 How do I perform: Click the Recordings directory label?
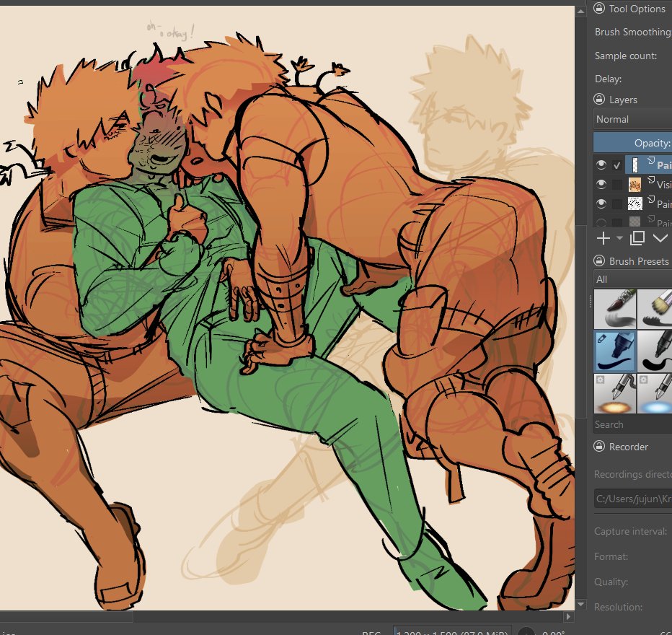click(x=632, y=474)
